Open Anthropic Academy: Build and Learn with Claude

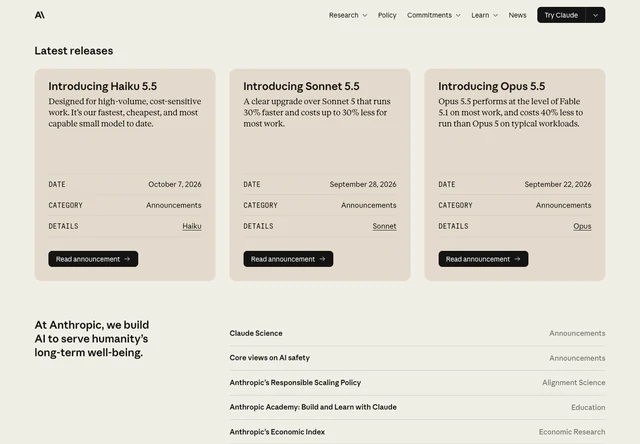[x=417, y=407]
